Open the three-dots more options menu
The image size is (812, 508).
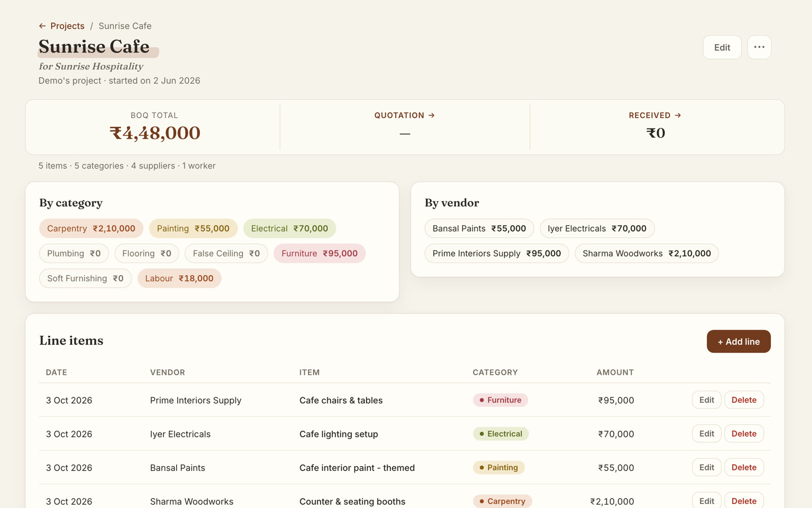pyautogui.click(x=759, y=47)
